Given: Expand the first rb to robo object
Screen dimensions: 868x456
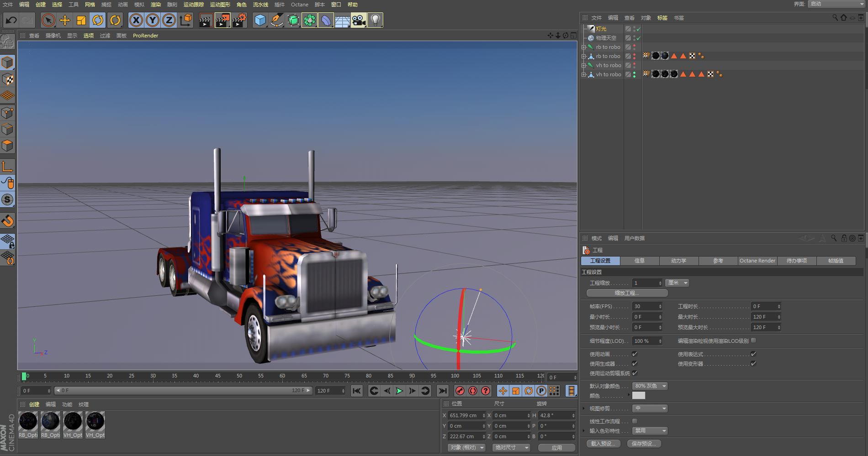Looking at the screenshot, I should (x=583, y=47).
